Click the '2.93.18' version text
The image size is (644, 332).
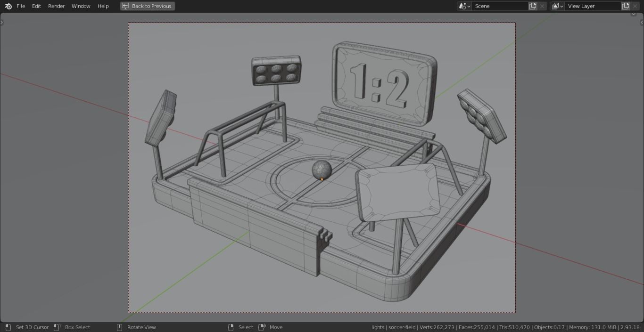coord(630,327)
